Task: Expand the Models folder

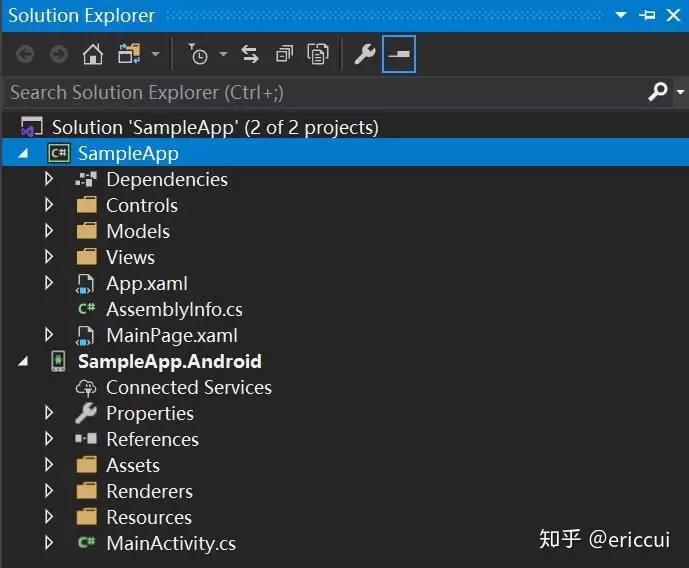Action: pyautogui.click(x=49, y=231)
